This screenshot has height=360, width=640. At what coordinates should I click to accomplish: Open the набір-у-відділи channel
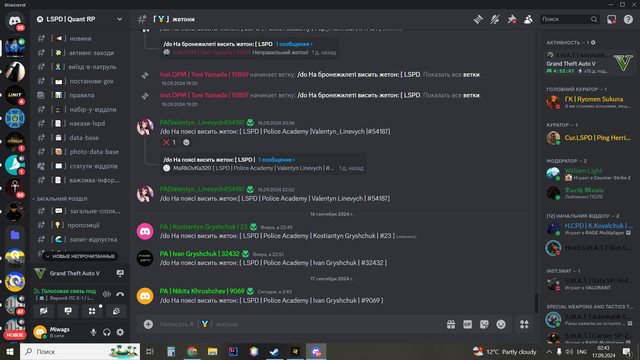pos(80,109)
